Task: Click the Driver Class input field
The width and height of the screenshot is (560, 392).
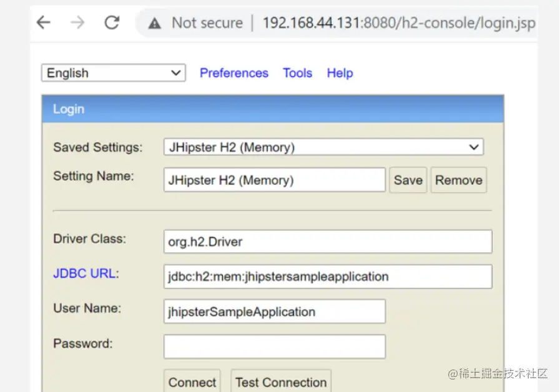Action: (x=328, y=242)
